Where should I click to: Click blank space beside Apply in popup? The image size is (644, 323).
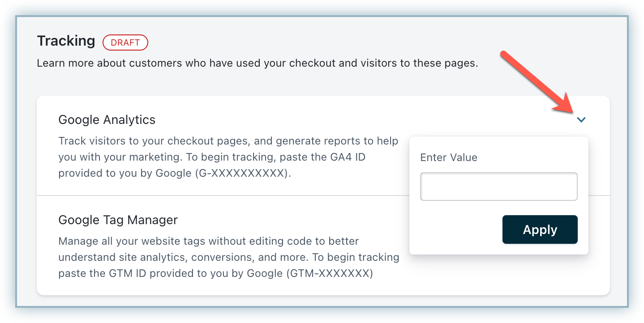tap(457, 230)
